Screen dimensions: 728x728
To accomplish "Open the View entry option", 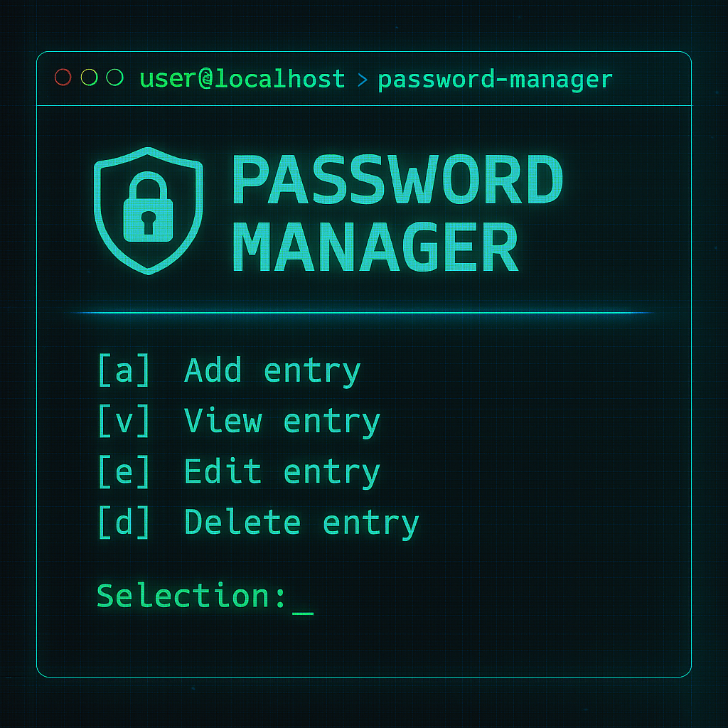I will (x=282, y=422).
